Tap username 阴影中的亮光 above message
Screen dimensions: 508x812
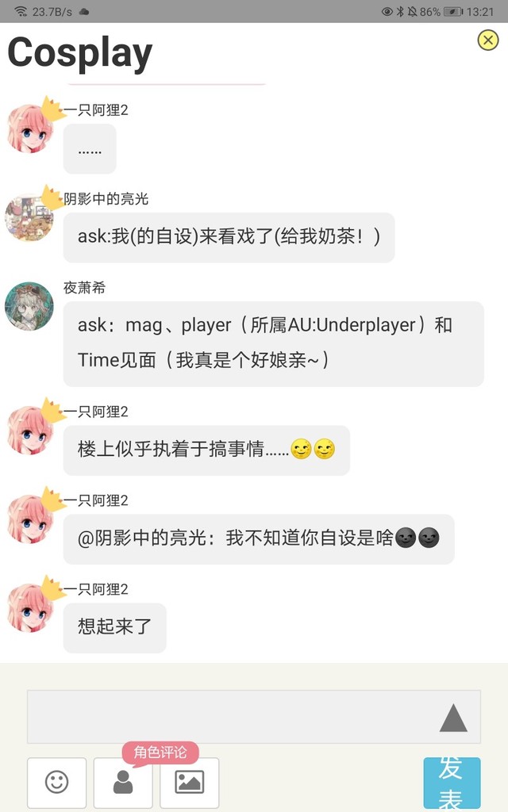tap(106, 199)
